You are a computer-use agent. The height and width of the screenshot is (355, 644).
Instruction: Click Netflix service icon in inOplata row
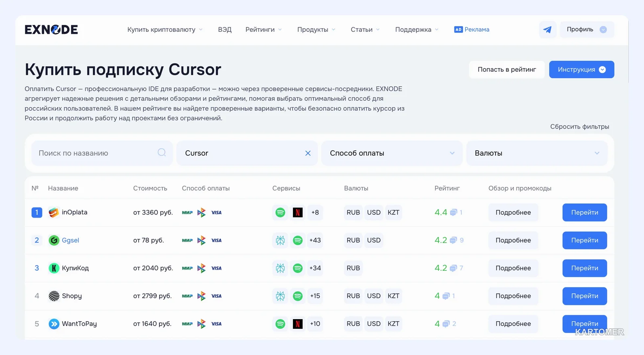point(298,212)
